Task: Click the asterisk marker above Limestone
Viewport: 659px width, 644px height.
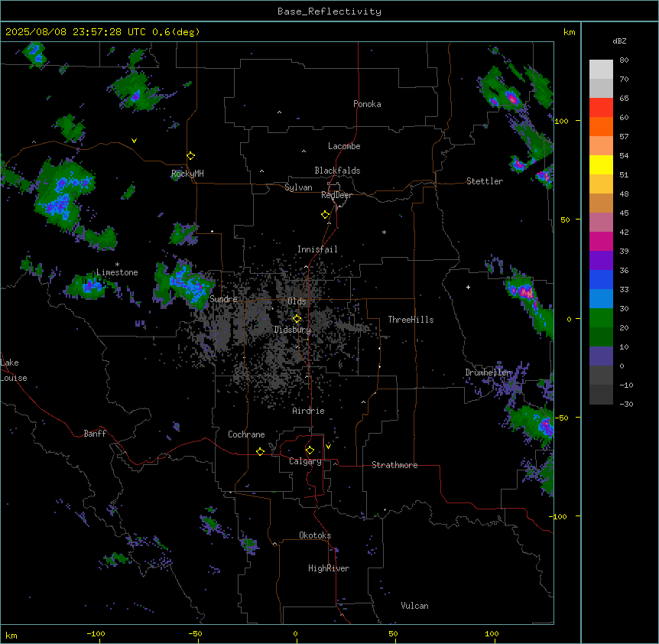Action: point(117,265)
